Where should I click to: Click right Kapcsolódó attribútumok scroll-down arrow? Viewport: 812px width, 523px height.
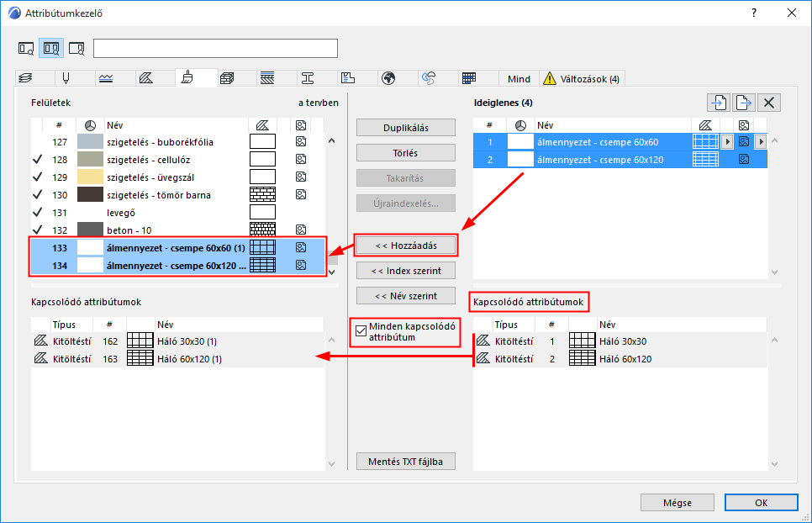pos(775,464)
